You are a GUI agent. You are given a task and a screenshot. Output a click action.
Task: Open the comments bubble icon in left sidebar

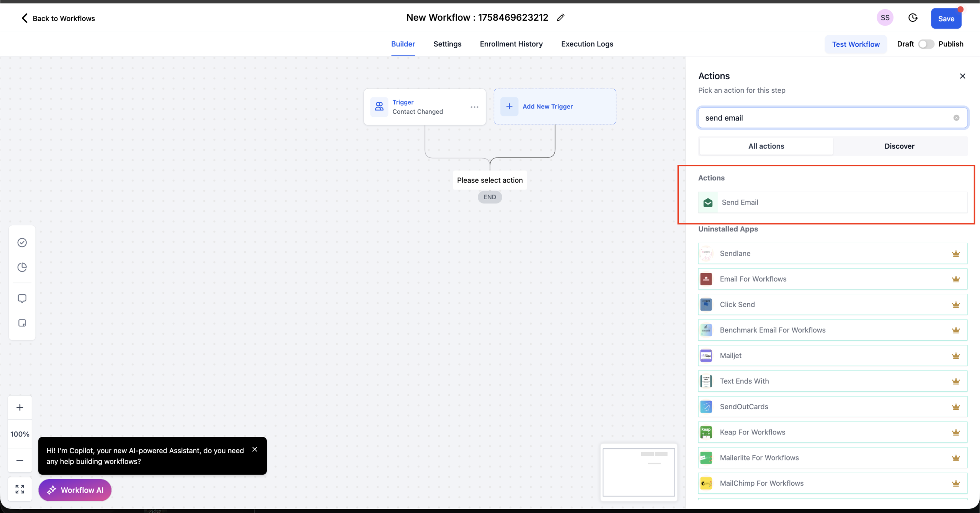click(22, 298)
